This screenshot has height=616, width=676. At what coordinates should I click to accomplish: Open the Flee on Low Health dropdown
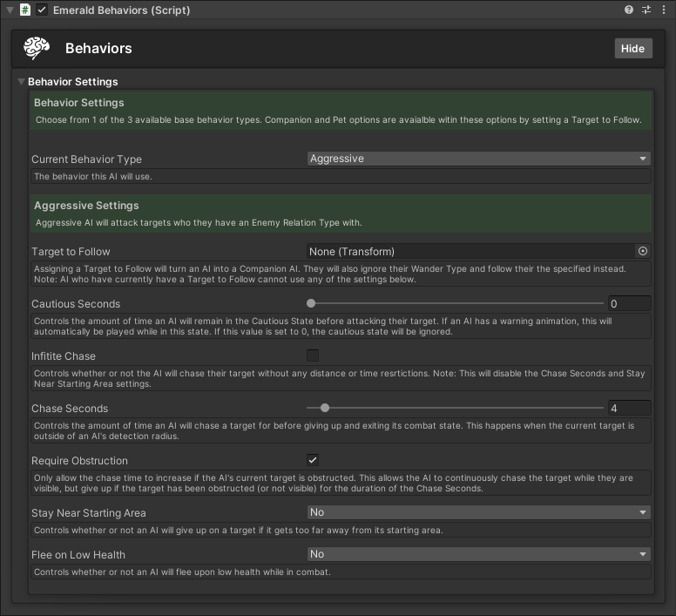pyautogui.click(x=478, y=554)
